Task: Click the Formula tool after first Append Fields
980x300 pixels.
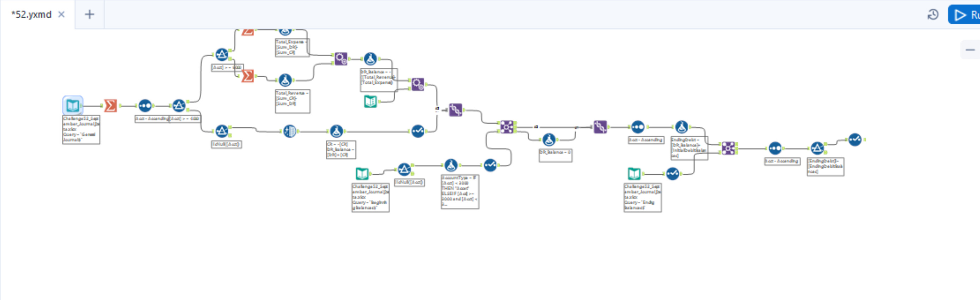Action: pyautogui.click(x=370, y=59)
